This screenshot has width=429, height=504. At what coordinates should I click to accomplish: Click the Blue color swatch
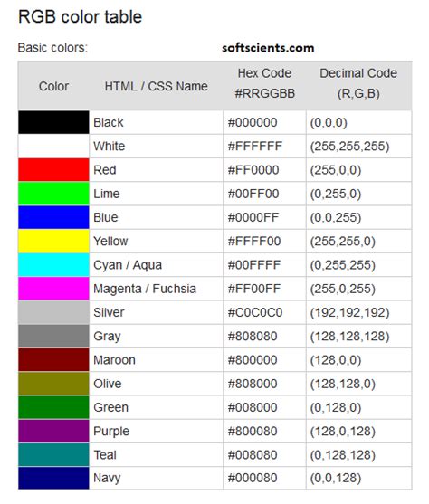[x=53, y=217]
